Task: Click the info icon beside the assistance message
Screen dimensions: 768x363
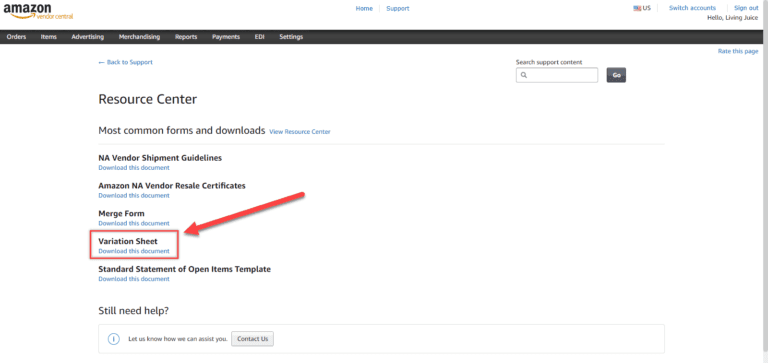Action: click(114, 339)
